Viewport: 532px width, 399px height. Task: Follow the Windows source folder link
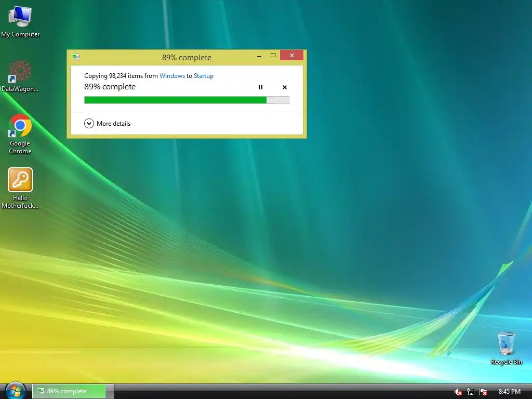[x=172, y=76]
